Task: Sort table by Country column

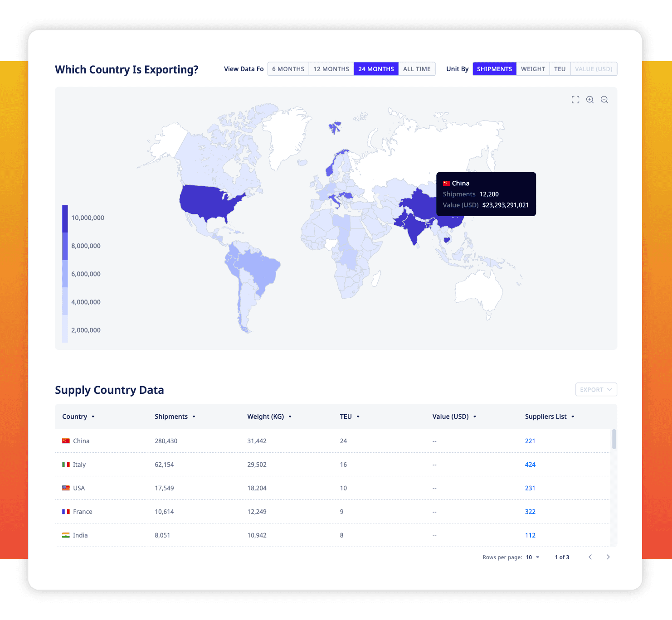Action: click(x=78, y=417)
